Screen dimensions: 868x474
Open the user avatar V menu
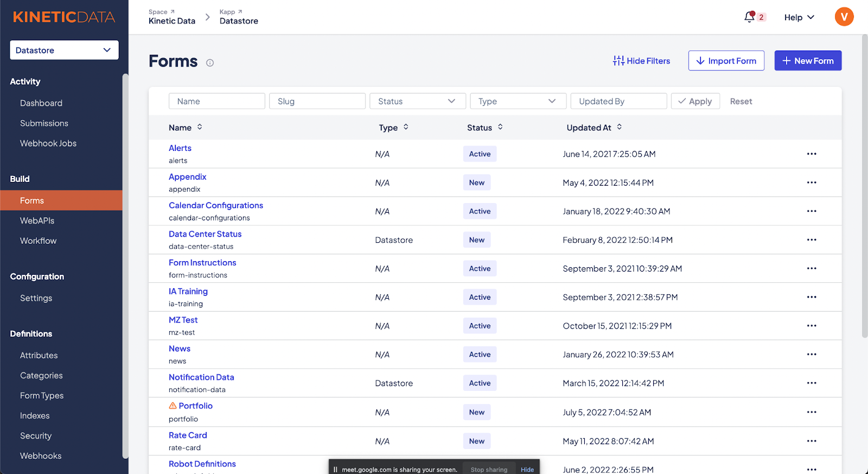[x=844, y=17]
